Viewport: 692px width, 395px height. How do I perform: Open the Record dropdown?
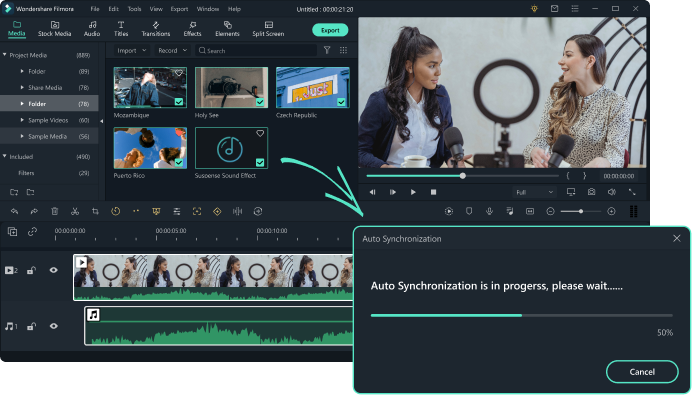[173, 50]
